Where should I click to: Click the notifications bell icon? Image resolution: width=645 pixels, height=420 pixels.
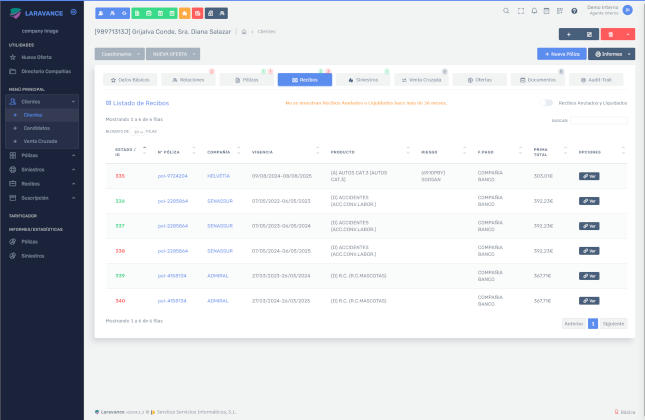[x=533, y=11]
